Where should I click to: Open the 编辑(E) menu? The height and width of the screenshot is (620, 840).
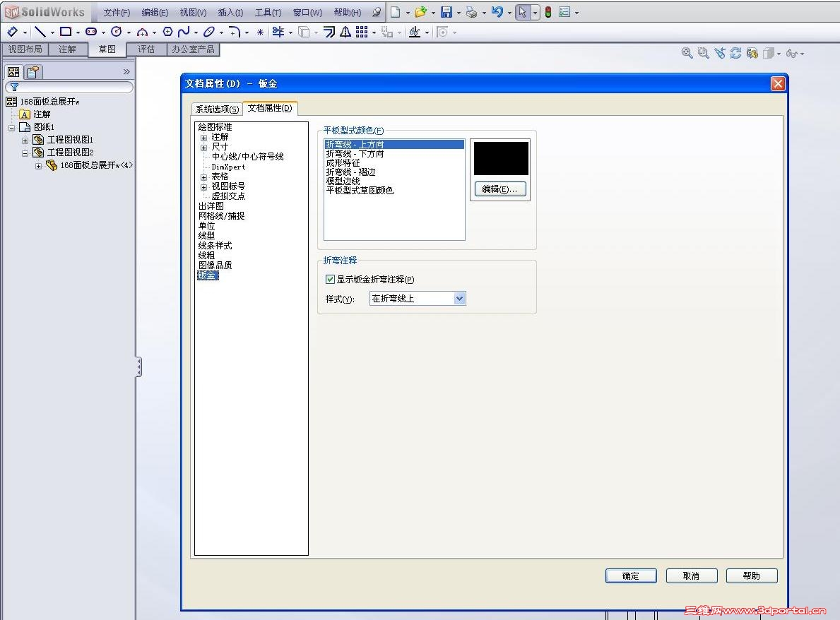[x=154, y=12]
